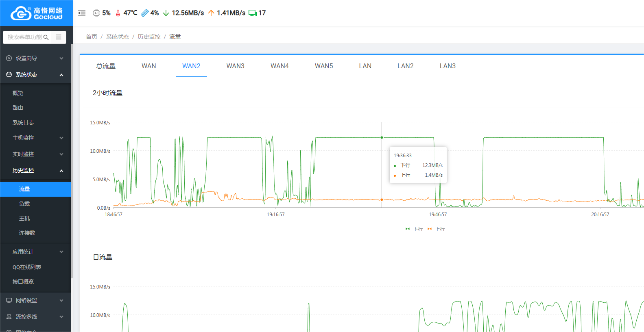Switch to the WAN3 tab
The image size is (644, 332).
coord(236,66)
